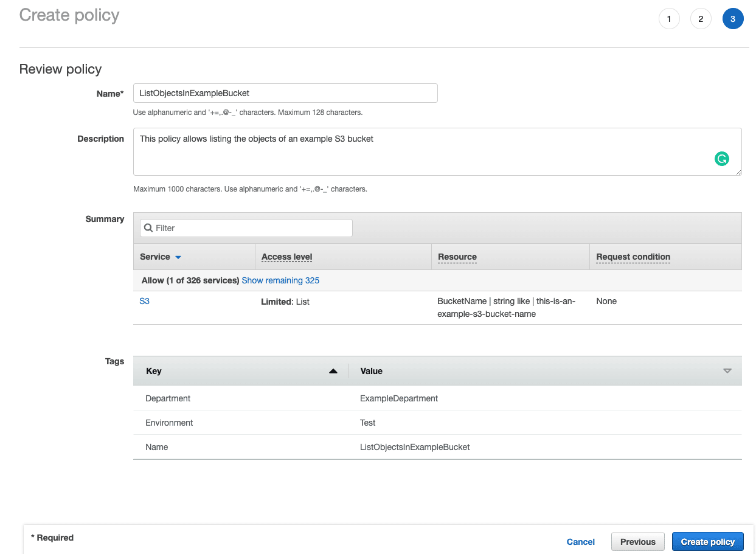The width and height of the screenshot is (756, 554).
Task: Click the sort arrow on Key column
Action: [332, 370]
